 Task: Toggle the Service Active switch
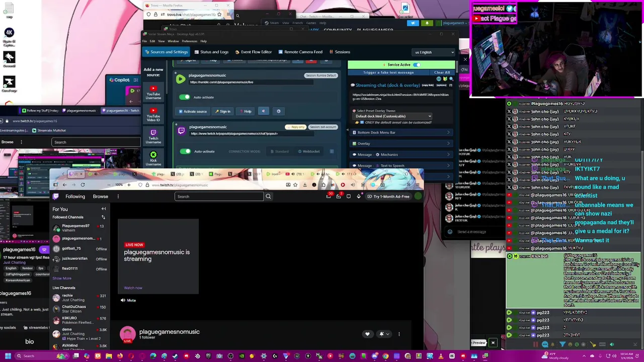pyautogui.click(x=417, y=64)
